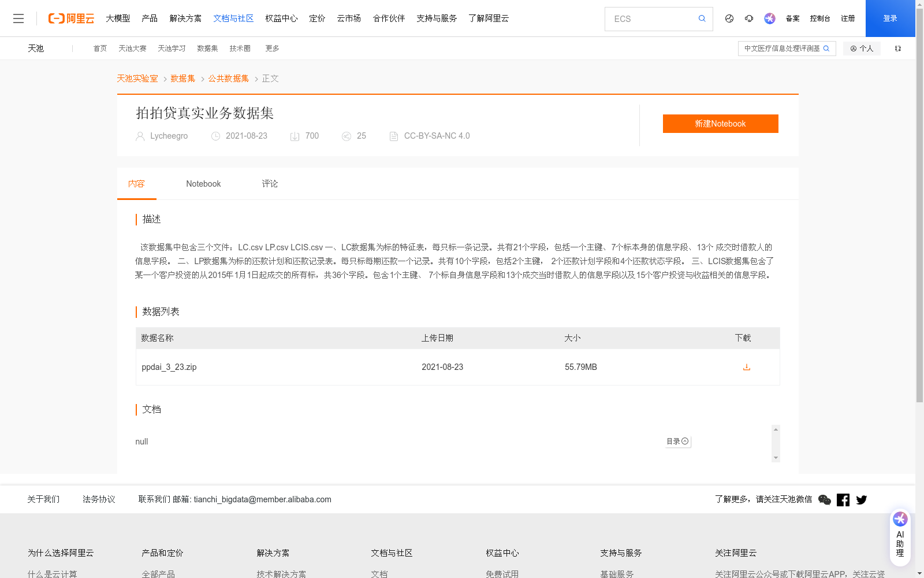This screenshot has width=924, height=578.
Task: Open the globe language selector icon
Action: click(729, 18)
